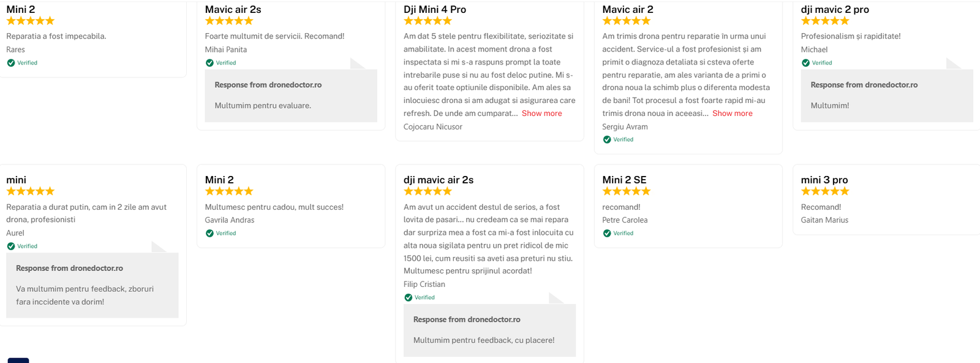The image size is (980, 363).
Task: Click the star rating of the Mini 2 SE review
Action: (626, 191)
